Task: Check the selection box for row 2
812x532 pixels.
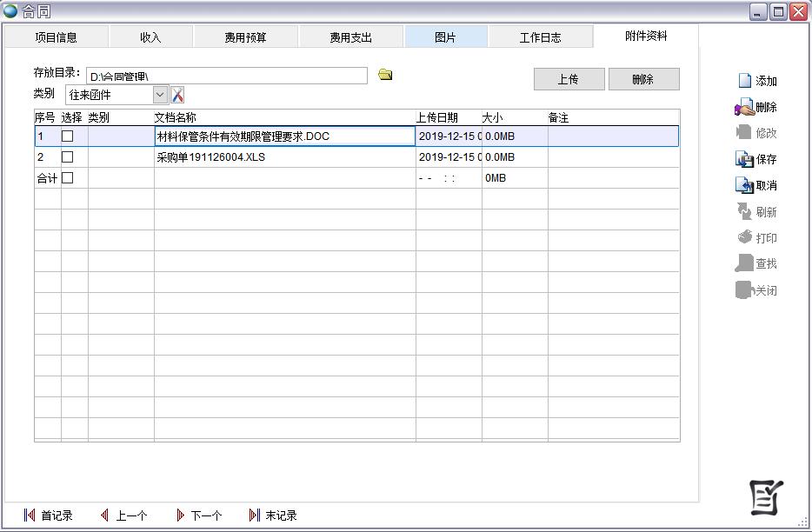Action: pos(67,157)
